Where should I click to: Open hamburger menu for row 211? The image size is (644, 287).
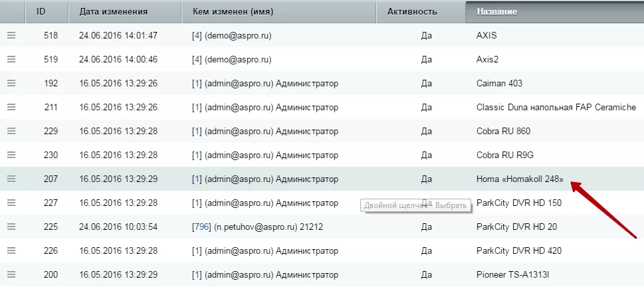[11, 108]
